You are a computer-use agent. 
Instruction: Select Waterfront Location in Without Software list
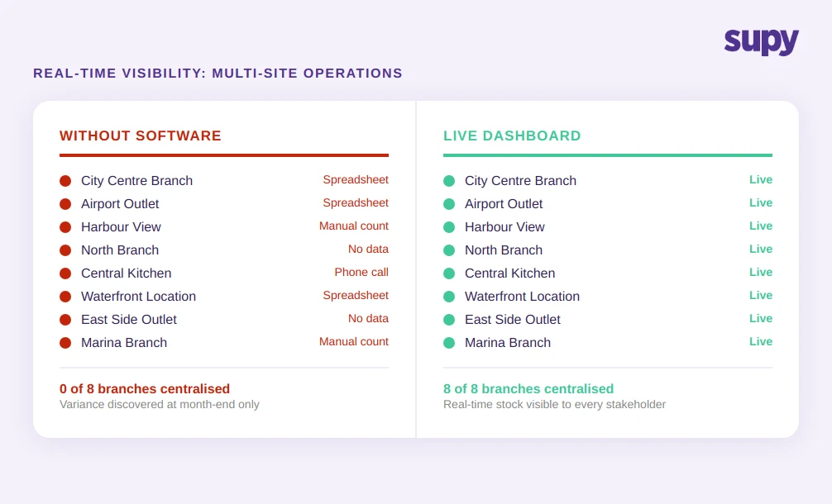pos(138,297)
